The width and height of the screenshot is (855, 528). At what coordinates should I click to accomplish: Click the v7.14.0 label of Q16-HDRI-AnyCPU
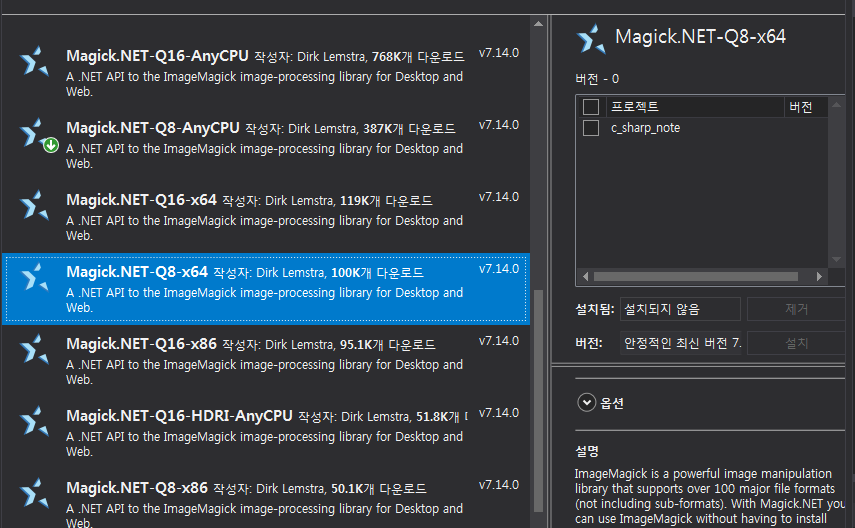coord(499,413)
